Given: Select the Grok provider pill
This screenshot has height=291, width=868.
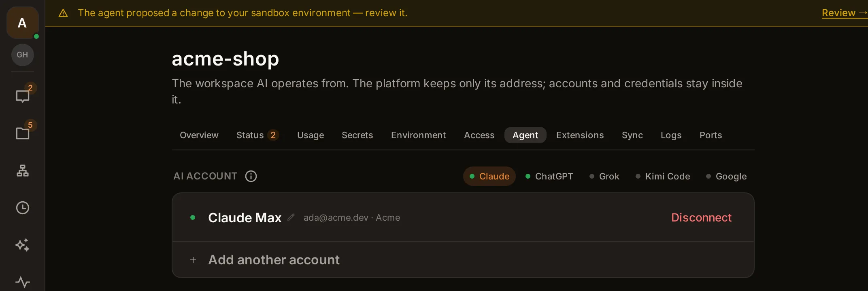Looking at the screenshot, I should (x=604, y=176).
